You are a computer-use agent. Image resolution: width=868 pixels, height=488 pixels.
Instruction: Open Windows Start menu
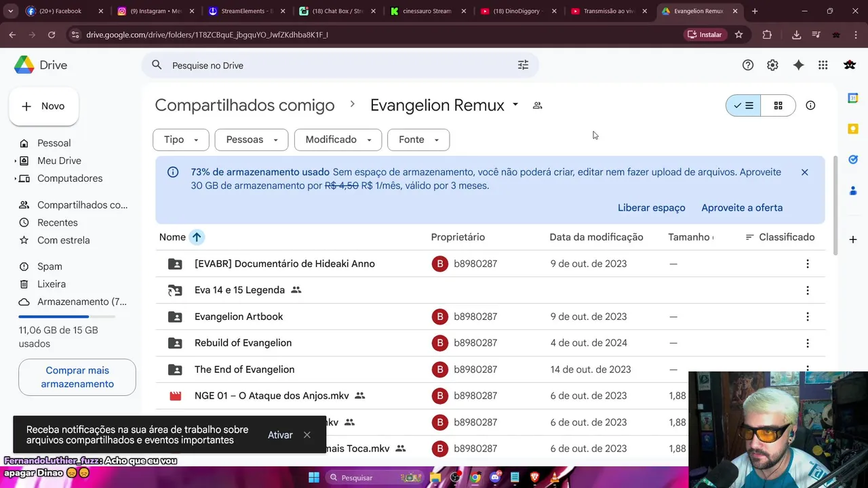click(314, 477)
